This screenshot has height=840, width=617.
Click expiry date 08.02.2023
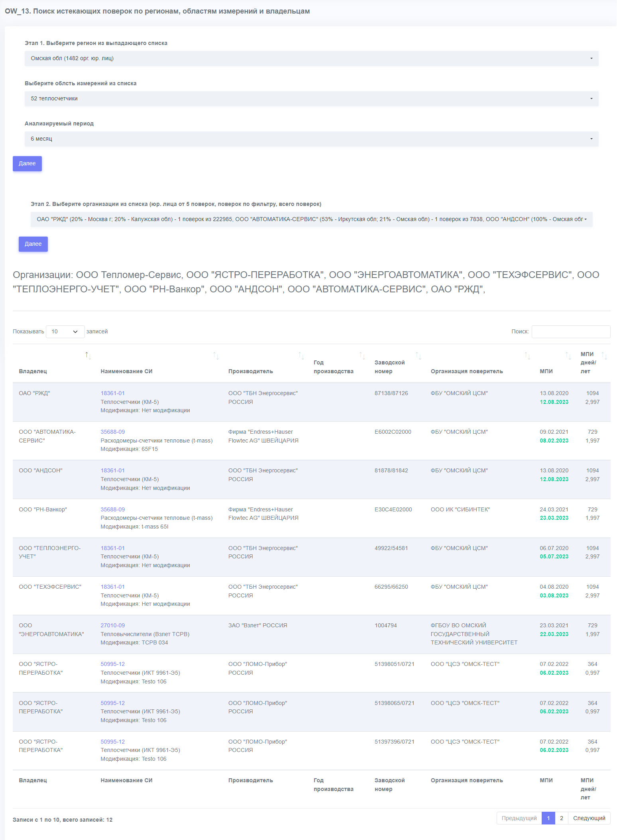554,441
